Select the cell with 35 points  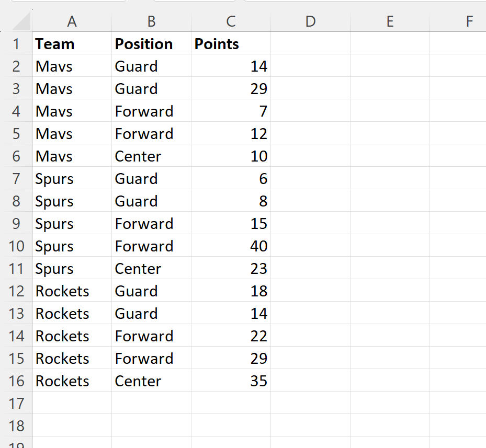click(x=231, y=381)
